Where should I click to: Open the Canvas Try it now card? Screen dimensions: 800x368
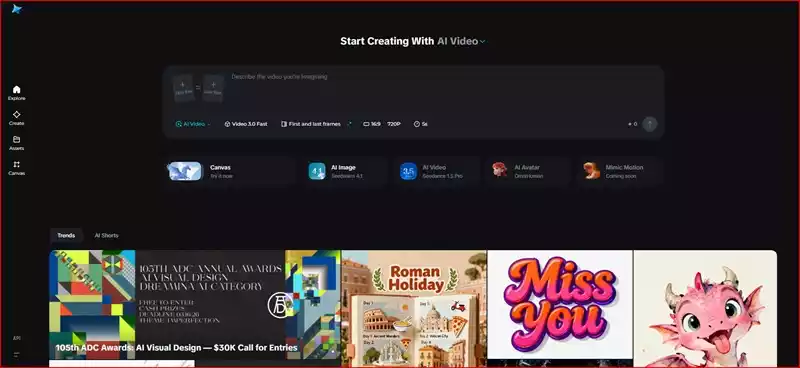(231, 171)
